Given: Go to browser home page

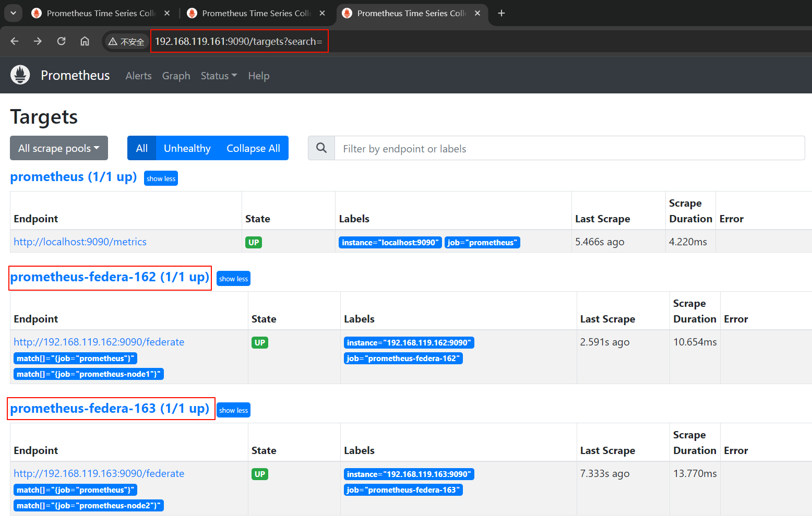Looking at the screenshot, I should click(85, 41).
